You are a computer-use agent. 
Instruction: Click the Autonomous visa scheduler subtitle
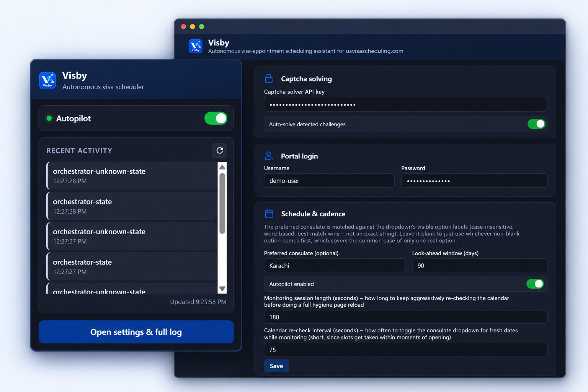[x=103, y=87]
